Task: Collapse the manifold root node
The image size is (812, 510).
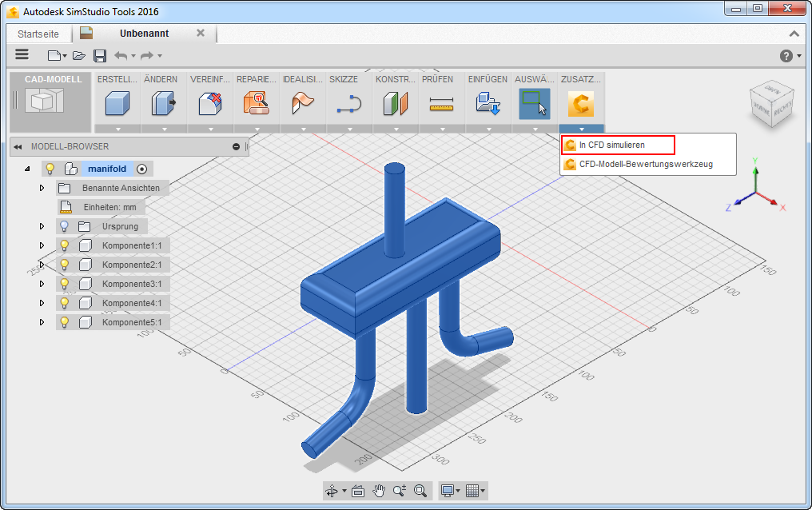Action: tap(27, 169)
